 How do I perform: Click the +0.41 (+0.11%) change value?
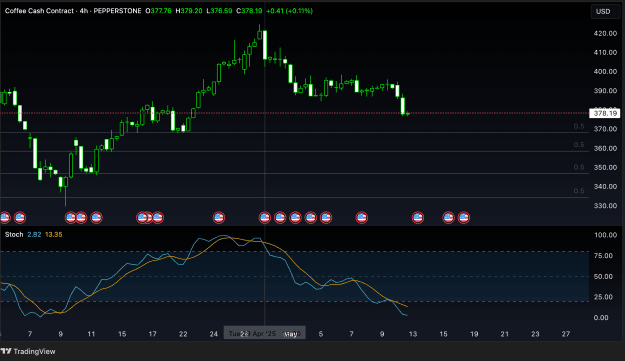coord(289,11)
